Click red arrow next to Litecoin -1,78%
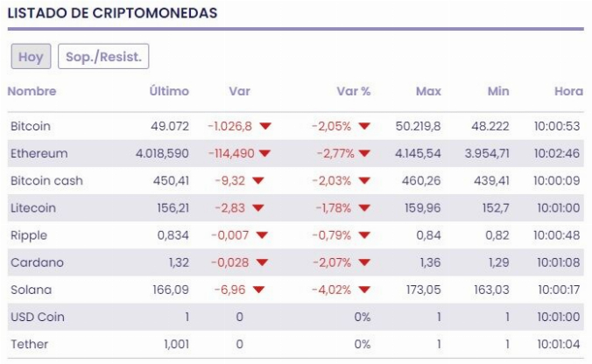 364,208
